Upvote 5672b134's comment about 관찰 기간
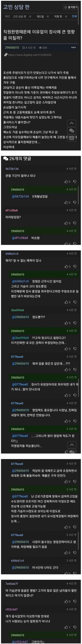Viewport: 82px width, 644px height. pyautogui.click(x=67, y=182)
